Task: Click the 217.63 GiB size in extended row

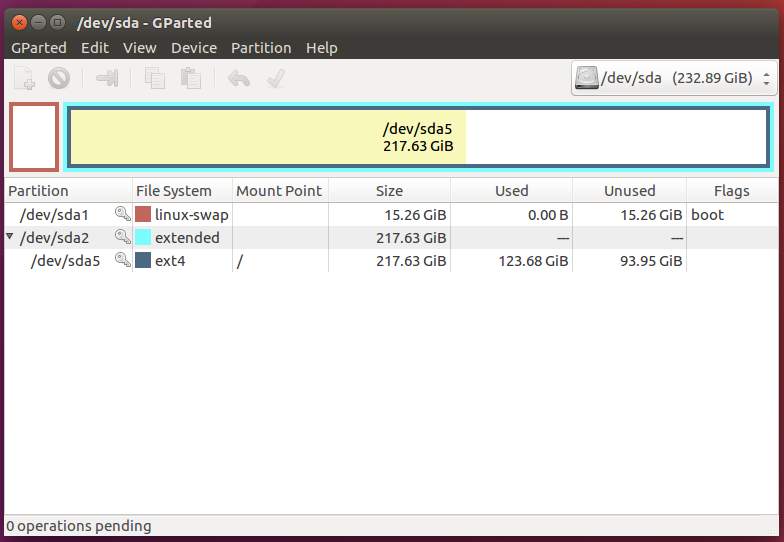Action: 411,238
